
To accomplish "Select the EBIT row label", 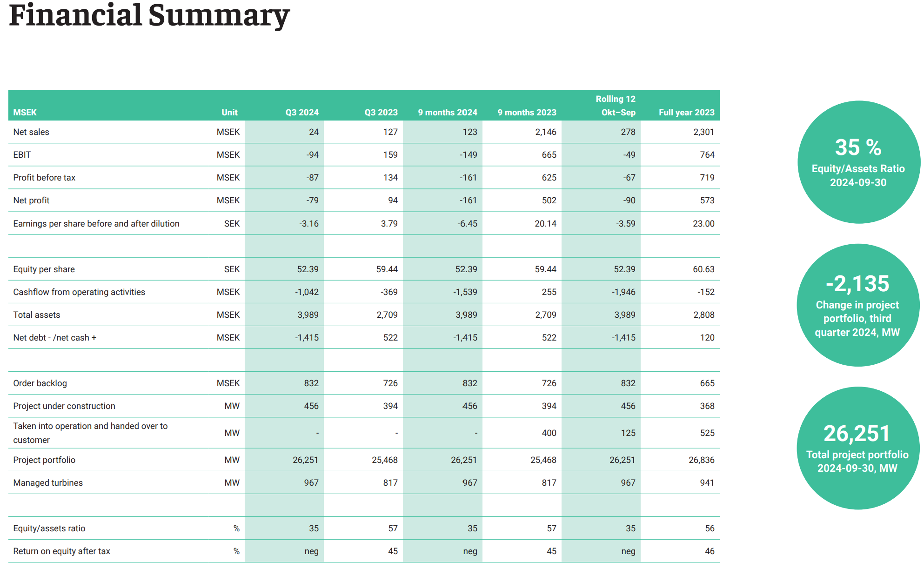I will coord(22,155).
